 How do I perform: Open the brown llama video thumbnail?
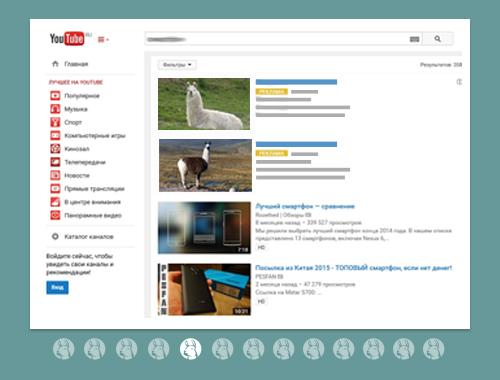pos(205,166)
